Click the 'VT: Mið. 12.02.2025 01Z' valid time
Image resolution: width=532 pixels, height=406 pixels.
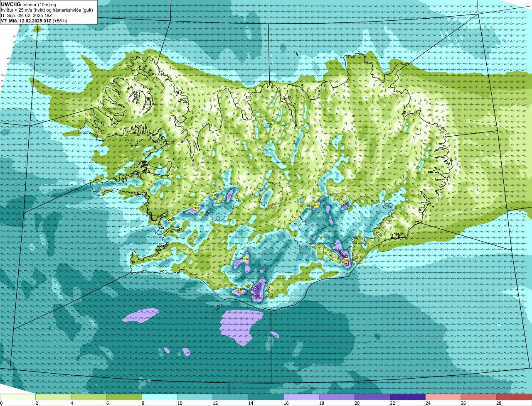[x=26, y=21]
